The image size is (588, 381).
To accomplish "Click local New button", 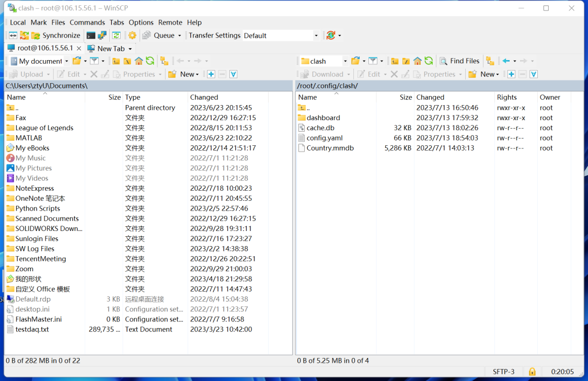I will (184, 74).
